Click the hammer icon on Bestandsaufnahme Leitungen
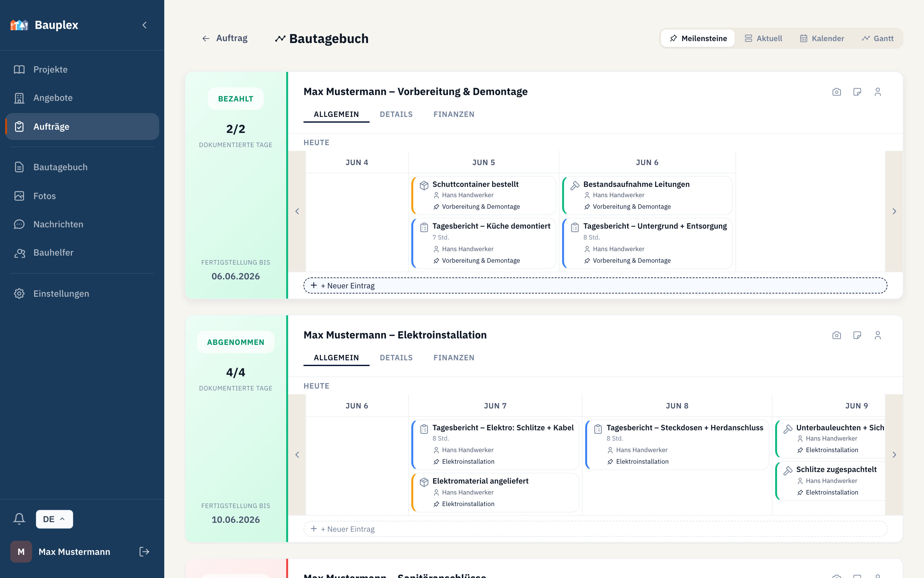Screen dimensions: 924x578 [x=575, y=185]
